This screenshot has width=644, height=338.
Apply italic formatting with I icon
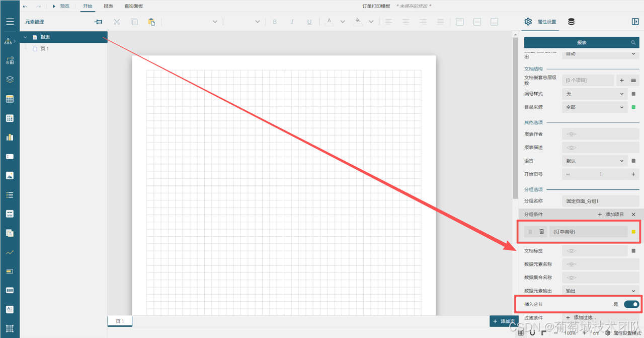(x=292, y=22)
